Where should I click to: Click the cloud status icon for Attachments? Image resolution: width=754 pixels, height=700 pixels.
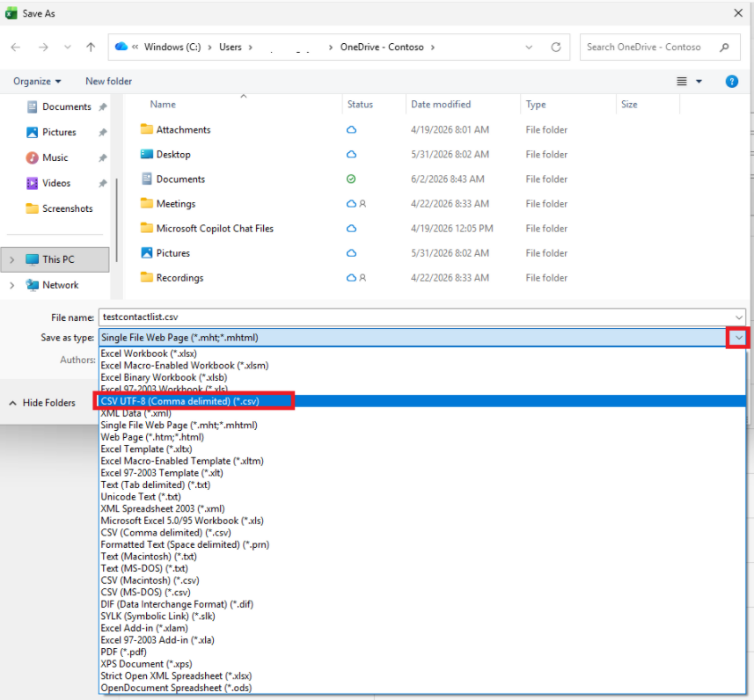[x=352, y=130]
